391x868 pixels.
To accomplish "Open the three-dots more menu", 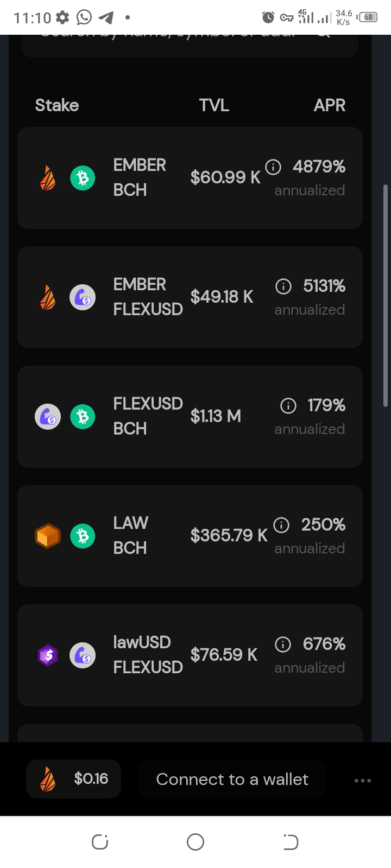I will click(362, 780).
